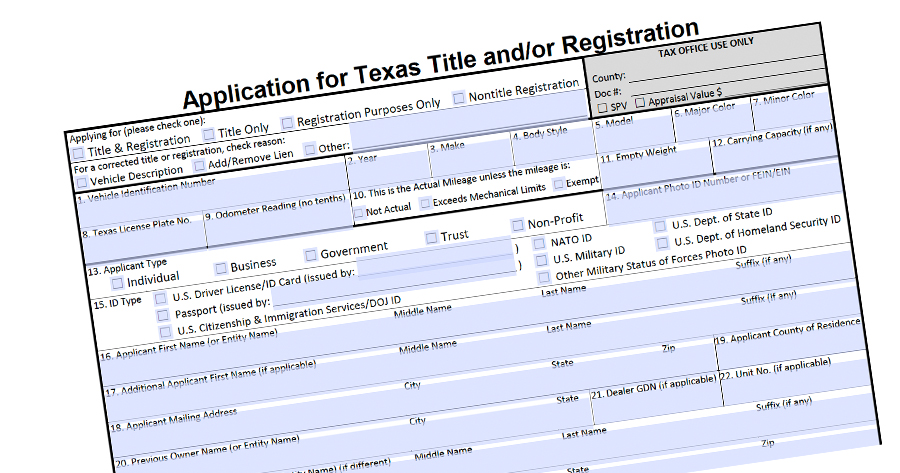Check the SPV box in tax office section
The width and height of the screenshot is (900, 473).
pyautogui.click(x=602, y=107)
